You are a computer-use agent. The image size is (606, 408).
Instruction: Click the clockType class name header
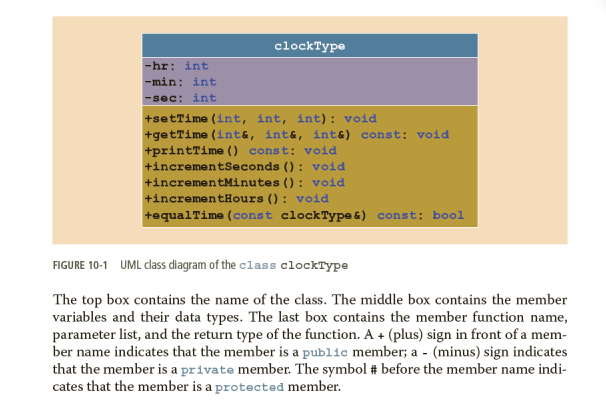tap(310, 46)
